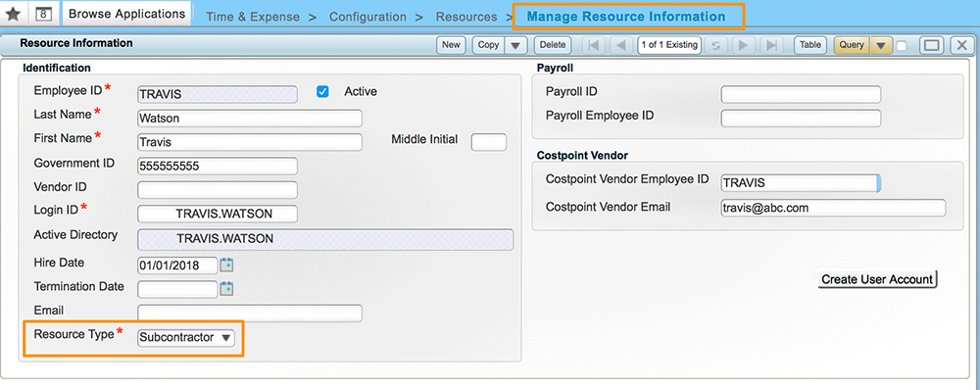Click the Email field under Identification
Viewport: 980px width, 390px height.
click(249, 314)
